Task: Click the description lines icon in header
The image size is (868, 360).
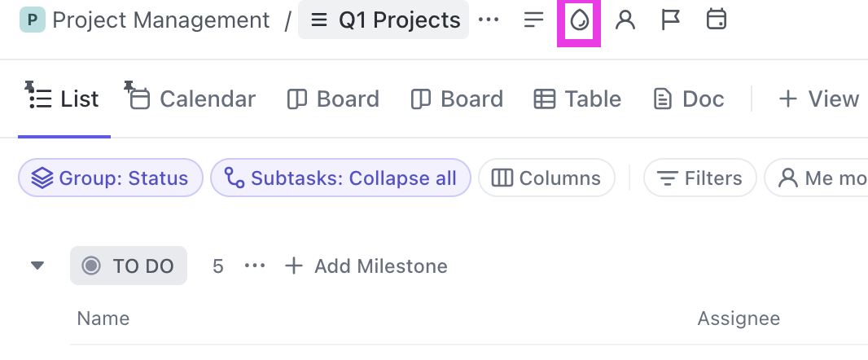Action: point(533,20)
